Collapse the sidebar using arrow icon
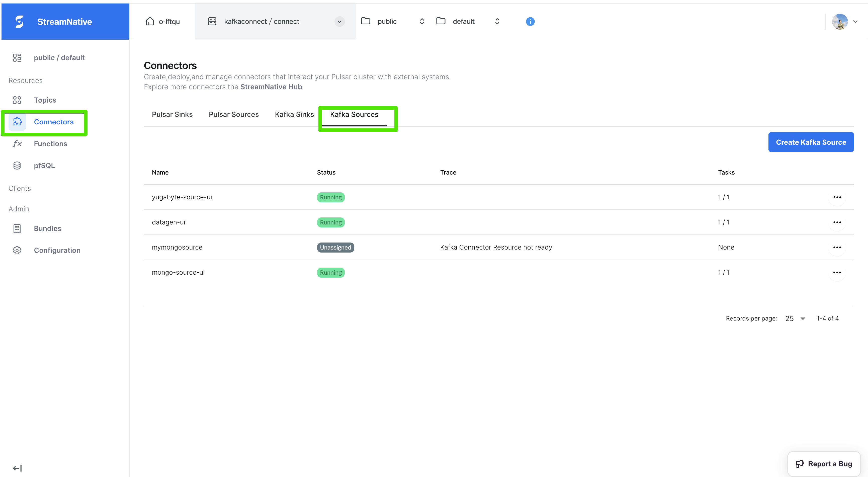The height and width of the screenshot is (477, 868). [x=17, y=468]
